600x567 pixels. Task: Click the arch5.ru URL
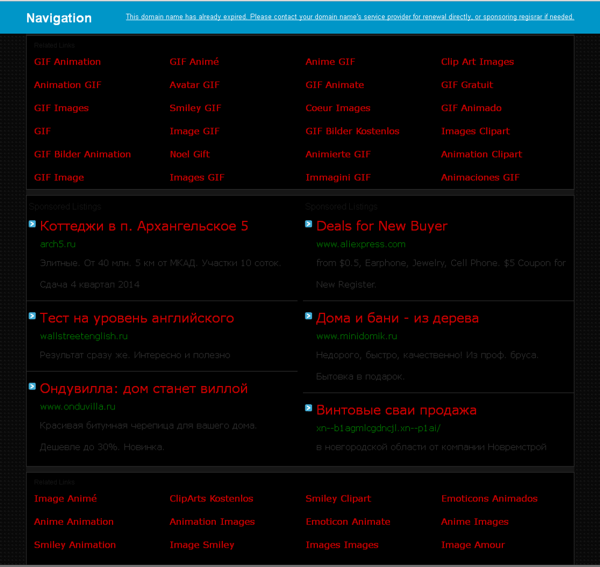(x=58, y=244)
